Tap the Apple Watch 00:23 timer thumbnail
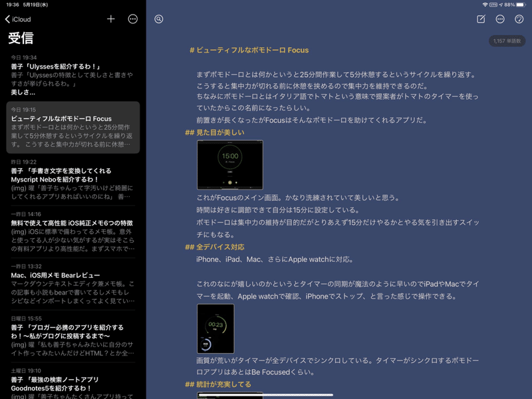 (x=215, y=329)
